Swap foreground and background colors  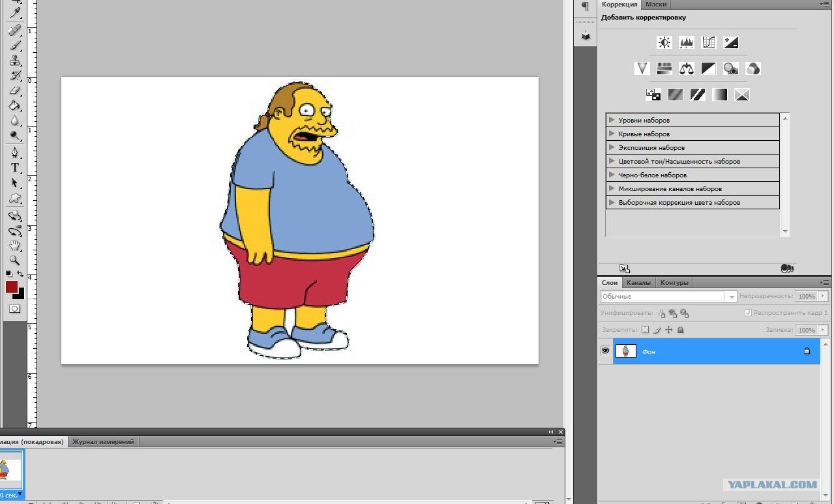21,274
